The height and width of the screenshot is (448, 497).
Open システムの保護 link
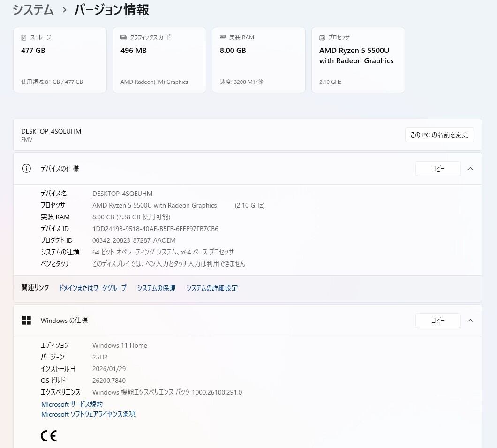[x=156, y=288]
